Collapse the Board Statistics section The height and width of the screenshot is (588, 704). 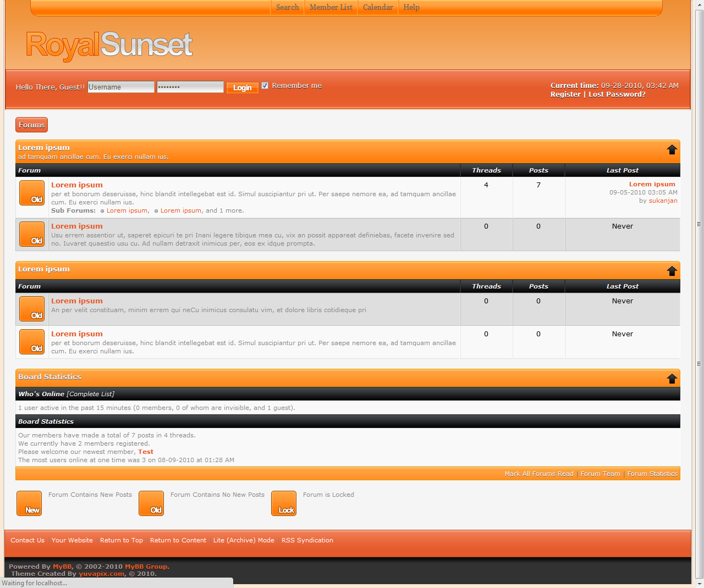(672, 379)
